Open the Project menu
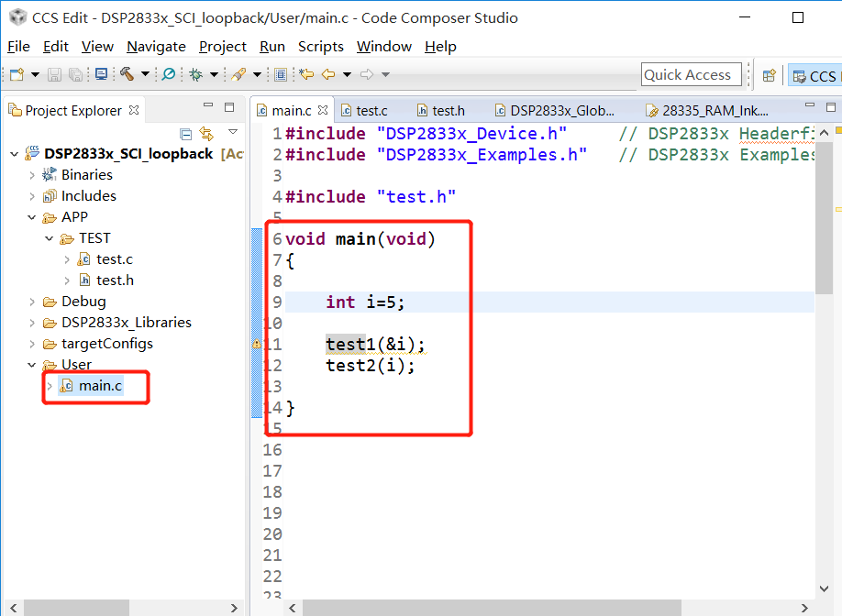The image size is (842, 616). click(x=223, y=47)
